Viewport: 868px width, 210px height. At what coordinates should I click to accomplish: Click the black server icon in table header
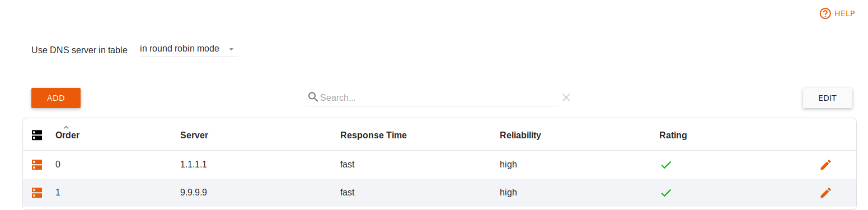[37, 135]
